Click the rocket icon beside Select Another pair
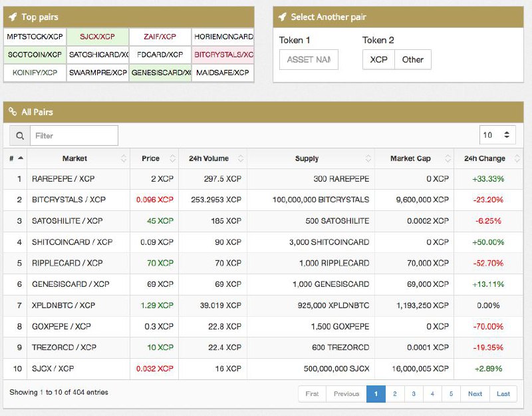Image resolution: width=532 pixels, height=416 pixels. tap(282, 17)
